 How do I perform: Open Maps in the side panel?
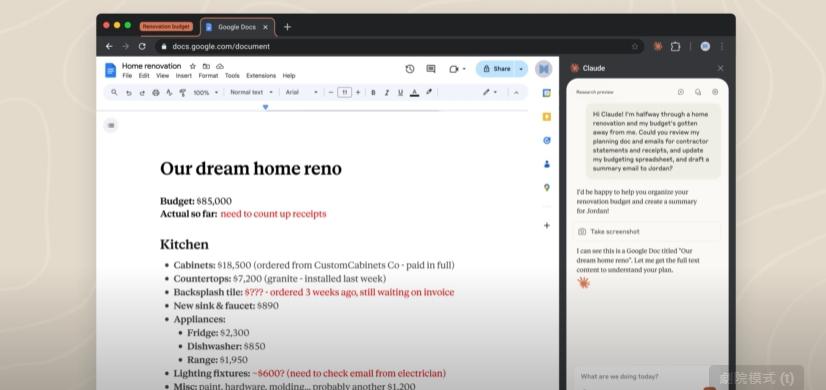coord(547,188)
